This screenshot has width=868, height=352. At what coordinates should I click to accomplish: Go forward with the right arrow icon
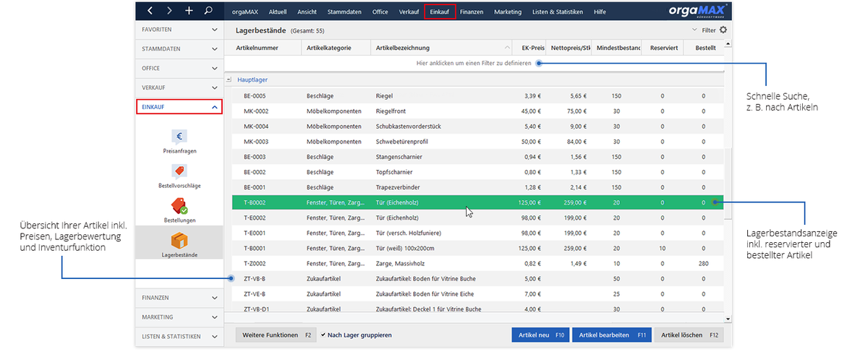(169, 11)
